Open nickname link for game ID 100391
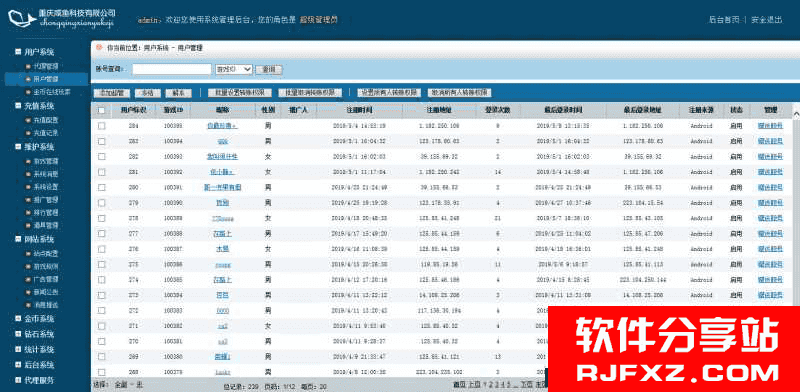800x392 pixels. click(x=222, y=187)
